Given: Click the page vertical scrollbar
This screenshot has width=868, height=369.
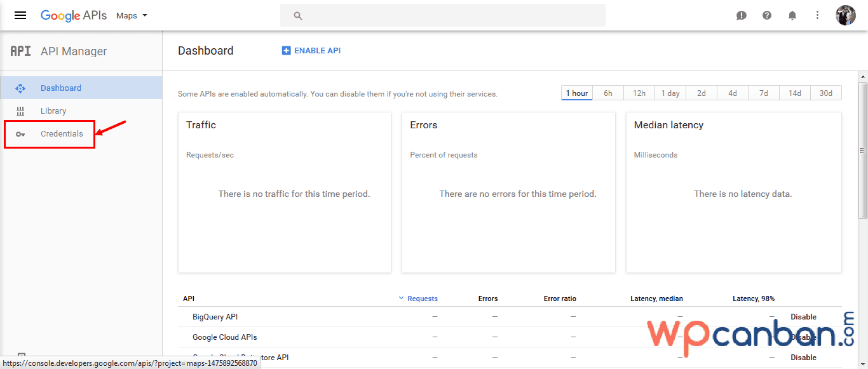Looking at the screenshot, I should 862,151.
